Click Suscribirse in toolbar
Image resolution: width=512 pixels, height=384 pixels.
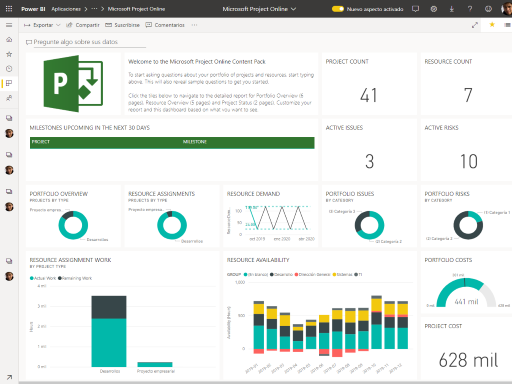(122, 25)
